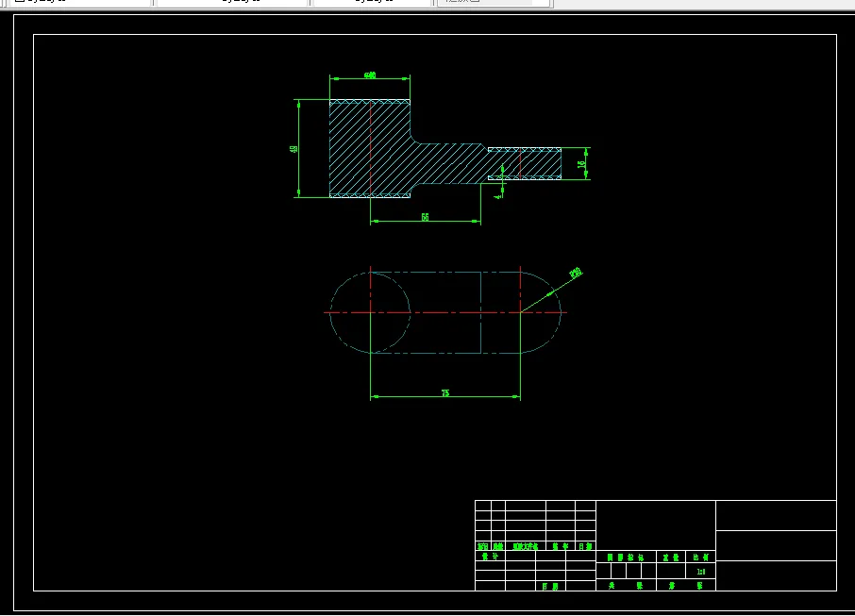The width and height of the screenshot is (855, 616).
Task: Pick the radius dimension label on the arc
Action: click(576, 273)
